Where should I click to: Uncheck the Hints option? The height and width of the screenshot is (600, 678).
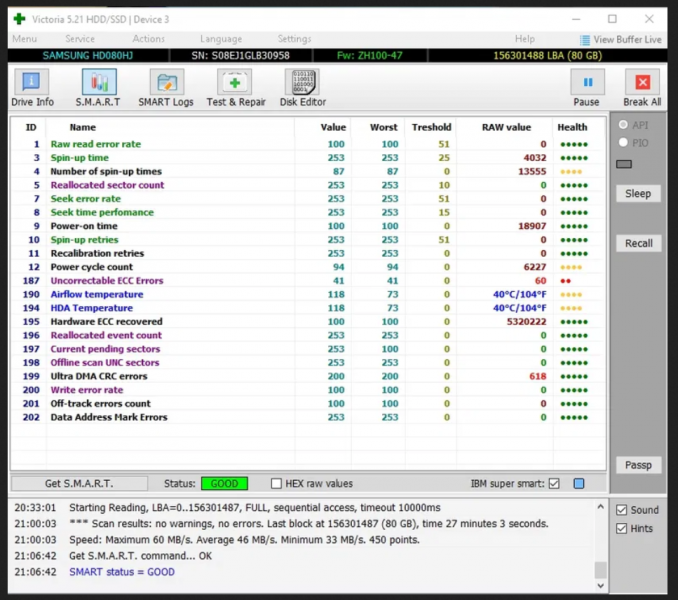pos(621,528)
